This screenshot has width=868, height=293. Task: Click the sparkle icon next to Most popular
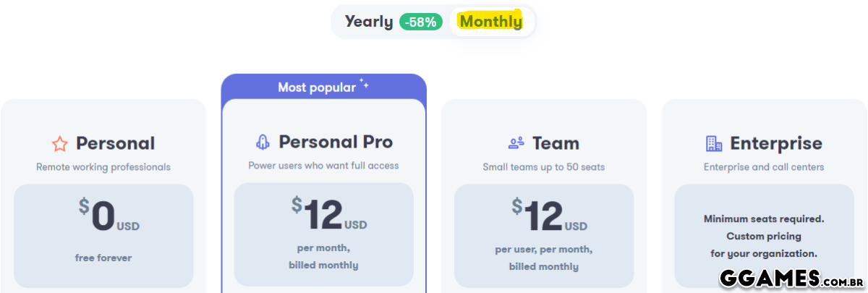(364, 86)
